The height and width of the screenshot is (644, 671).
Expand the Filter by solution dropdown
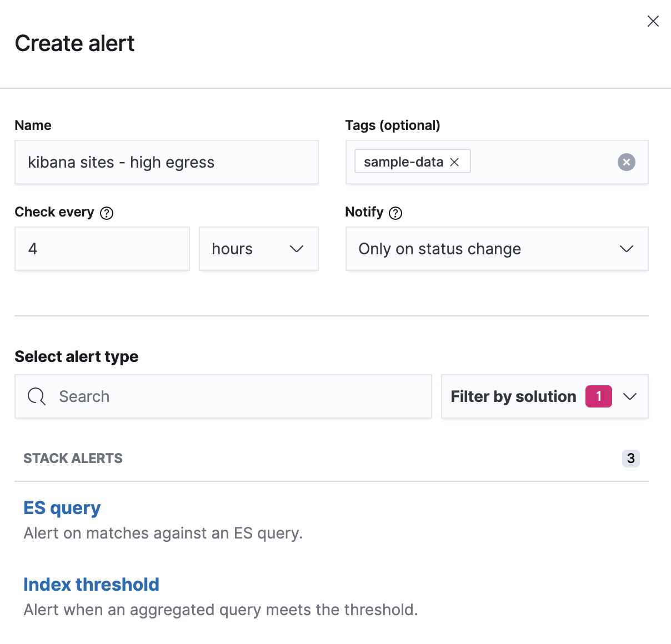630,396
